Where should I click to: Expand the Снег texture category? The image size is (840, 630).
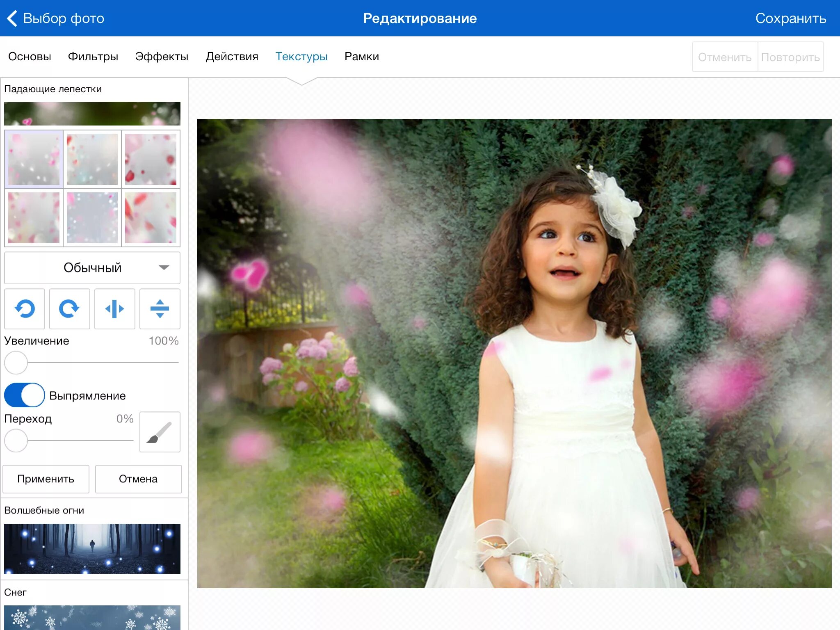tap(92, 616)
